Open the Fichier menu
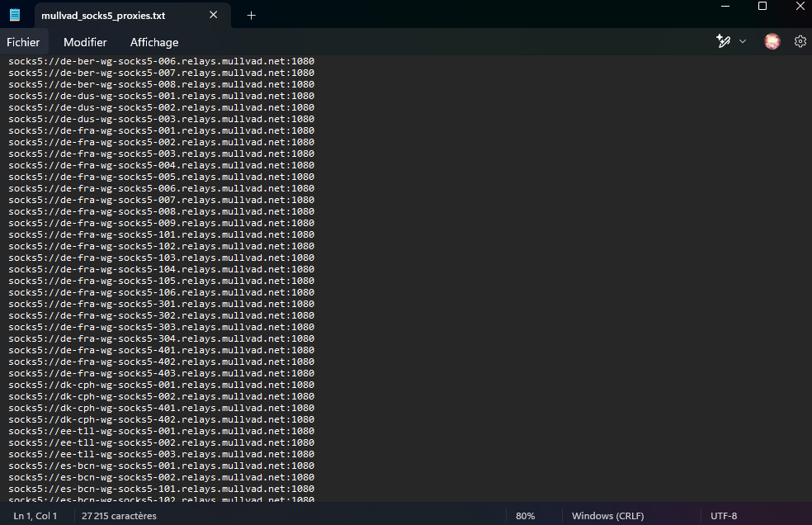The image size is (812, 525). pyautogui.click(x=23, y=42)
